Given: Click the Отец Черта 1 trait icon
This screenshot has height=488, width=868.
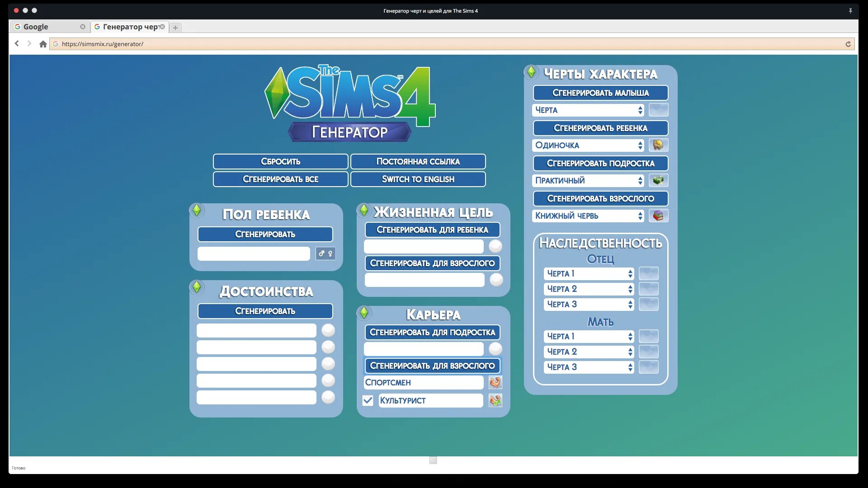Looking at the screenshot, I should click(648, 273).
